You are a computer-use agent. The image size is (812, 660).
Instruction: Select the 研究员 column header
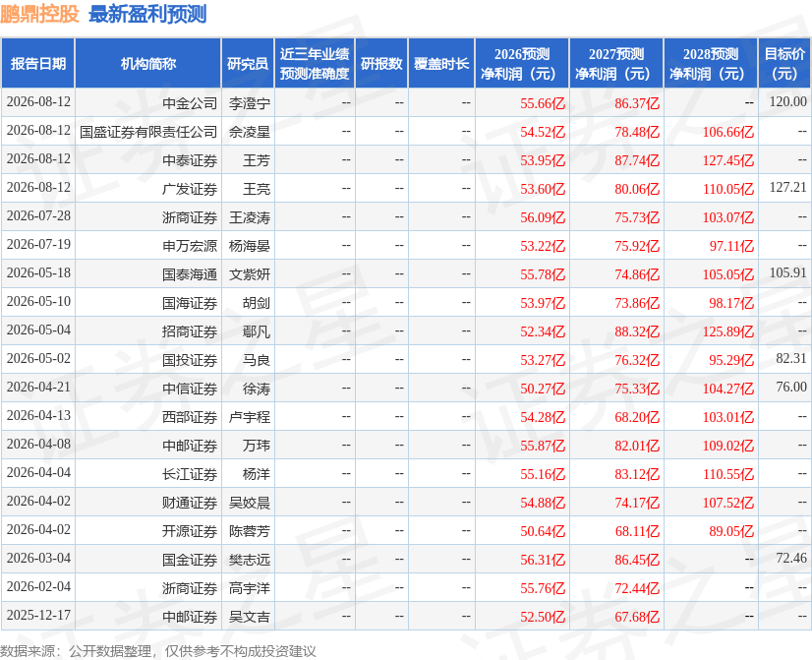pyautogui.click(x=248, y=63)
